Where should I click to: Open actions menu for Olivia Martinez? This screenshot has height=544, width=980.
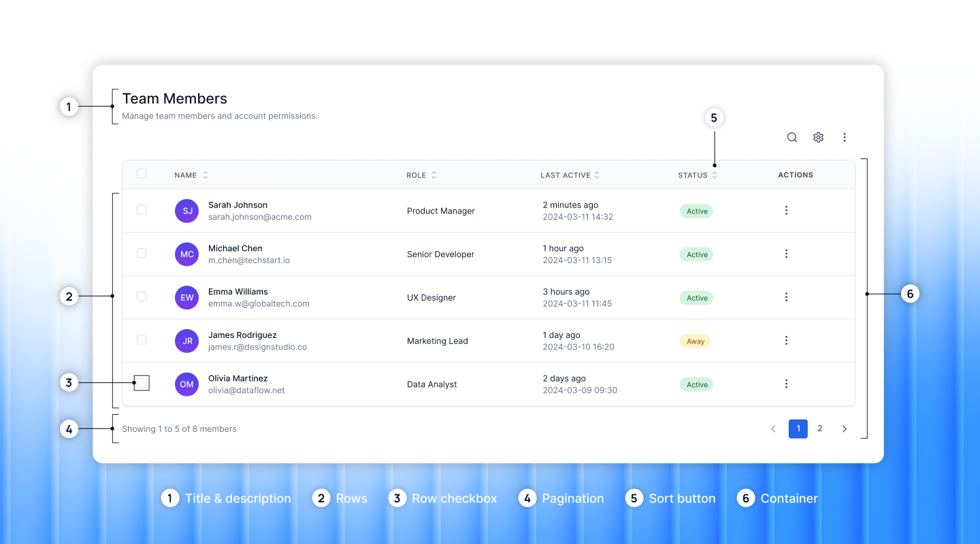point(786,384)
